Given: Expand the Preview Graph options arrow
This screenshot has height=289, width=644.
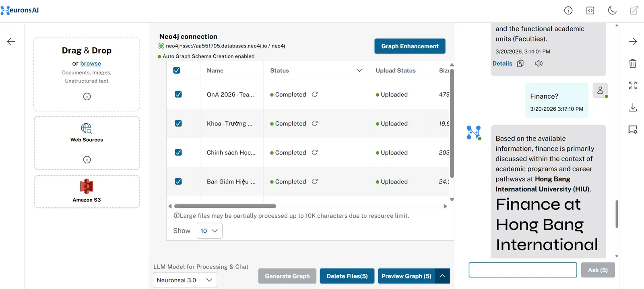Looking at the screenshot, I should click(442, 276).
